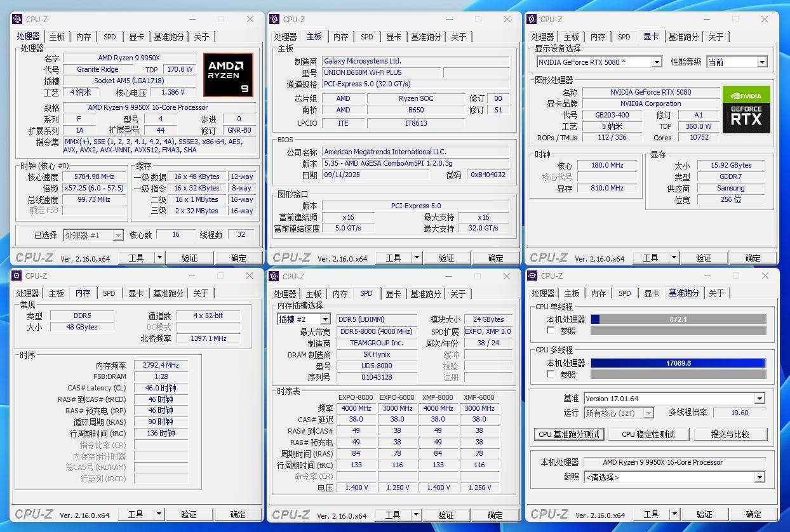Enable 参照 checkbox under CPU 单线程
The width and height of the screenshot is (790, 532).
(551, 331)
